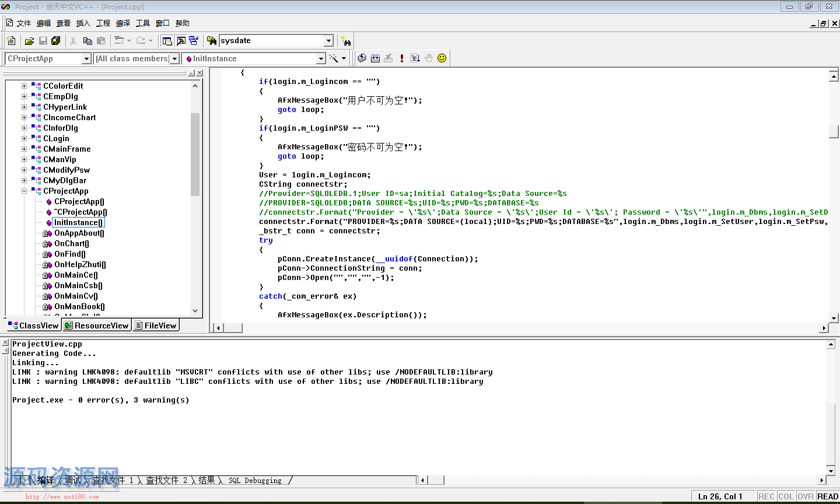Screen dimensions: 840x504
Task: Close the workspace pane with X
Action: (x=199, y=73)
